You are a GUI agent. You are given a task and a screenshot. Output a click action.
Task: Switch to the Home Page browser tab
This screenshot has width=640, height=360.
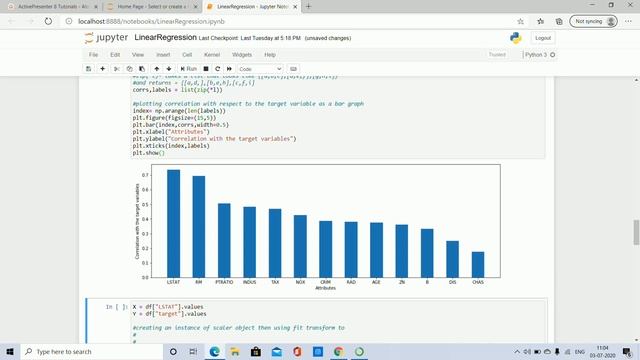[x=152, y=7]
